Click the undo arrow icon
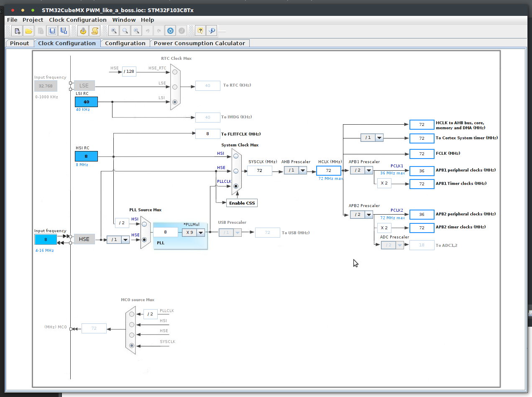This screenshot has width=532, height=397. pyautogui.click(x=147, y=31)
